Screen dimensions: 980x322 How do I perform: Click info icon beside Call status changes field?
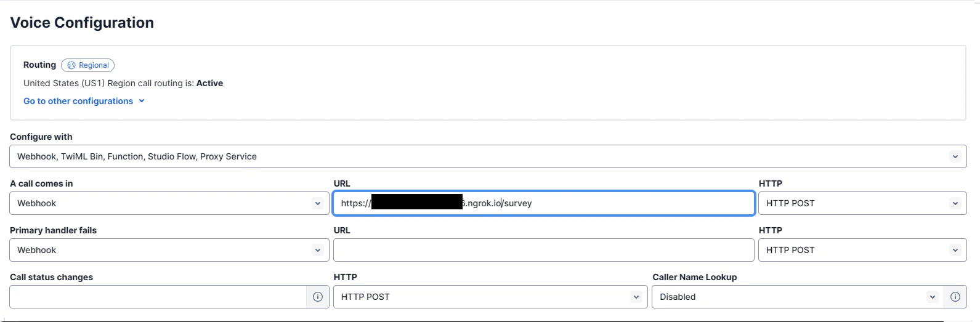pos(318,297)
